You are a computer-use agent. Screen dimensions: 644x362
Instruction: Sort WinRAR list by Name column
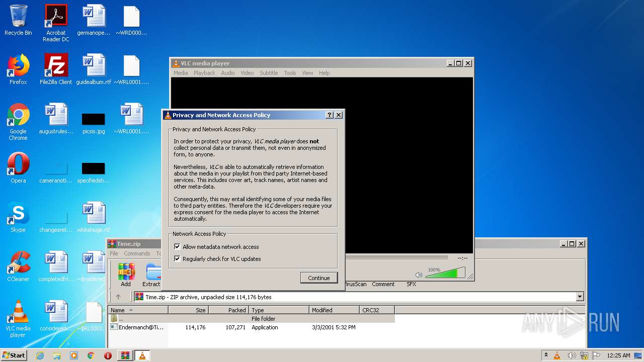coord(138,310)
